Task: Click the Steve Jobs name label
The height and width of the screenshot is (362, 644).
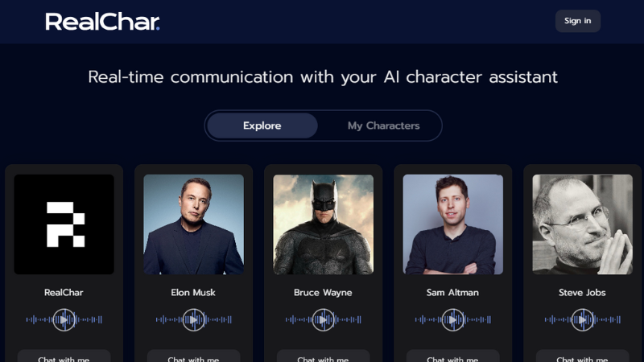Action: point(582,293)
